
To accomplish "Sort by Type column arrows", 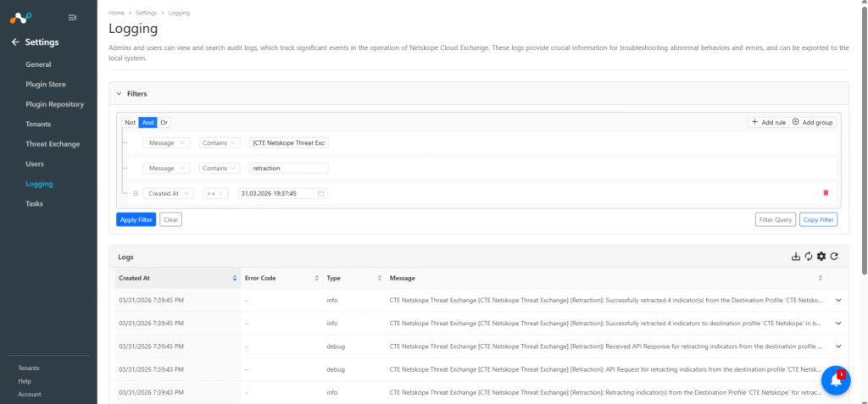I will click(x=380, y=279).
